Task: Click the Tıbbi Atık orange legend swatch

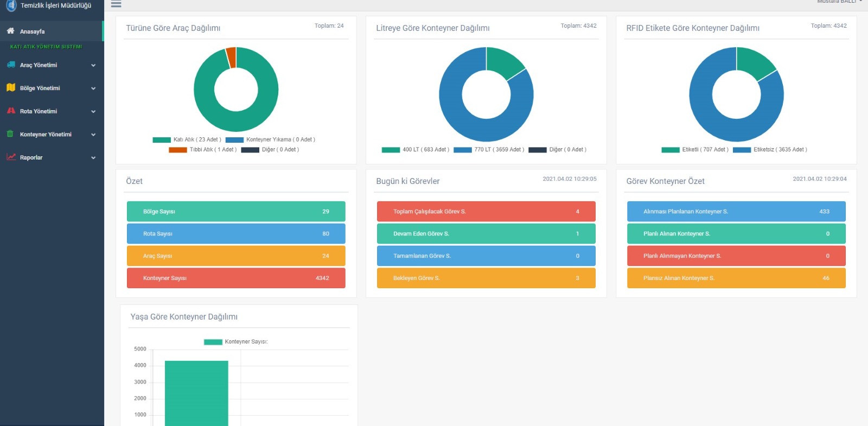Action: coord(177,150)
